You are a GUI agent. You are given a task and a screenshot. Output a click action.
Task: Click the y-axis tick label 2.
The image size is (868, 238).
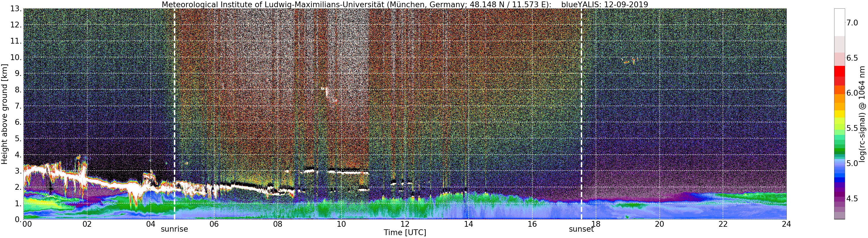[x=18, y=187]
